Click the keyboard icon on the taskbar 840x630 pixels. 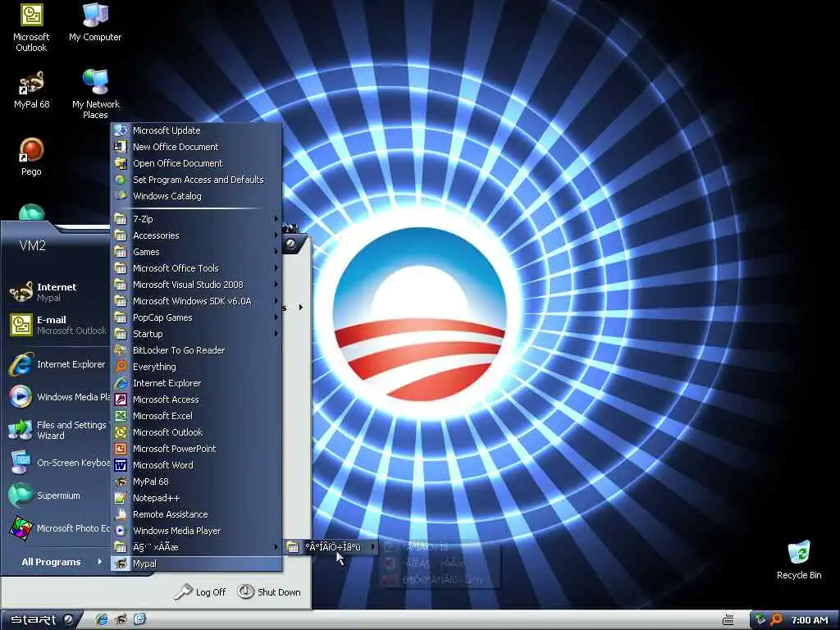(x=728, y=620)
